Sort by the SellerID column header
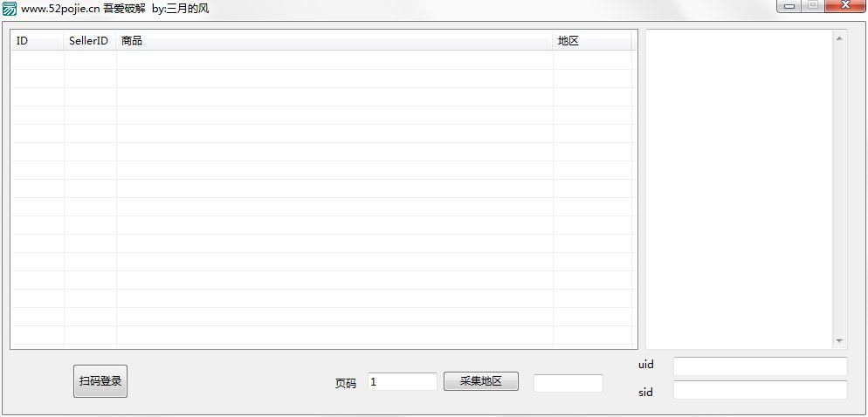Viewport: 868px width, 417px height. [90, 40]
